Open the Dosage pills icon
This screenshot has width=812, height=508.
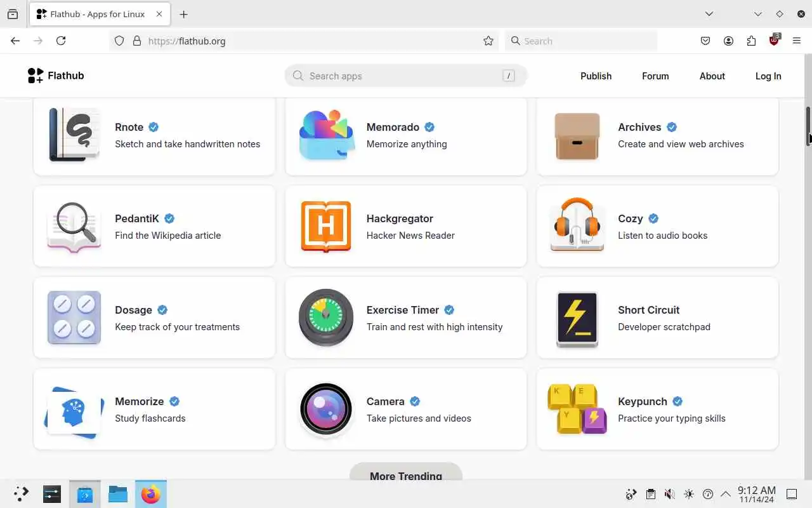coord(74,317)
